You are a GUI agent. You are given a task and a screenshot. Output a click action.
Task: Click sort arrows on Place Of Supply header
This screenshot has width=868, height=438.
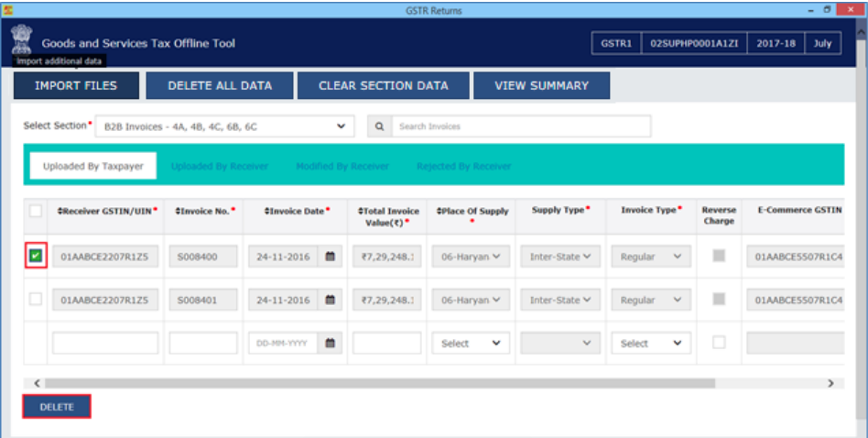439,211
